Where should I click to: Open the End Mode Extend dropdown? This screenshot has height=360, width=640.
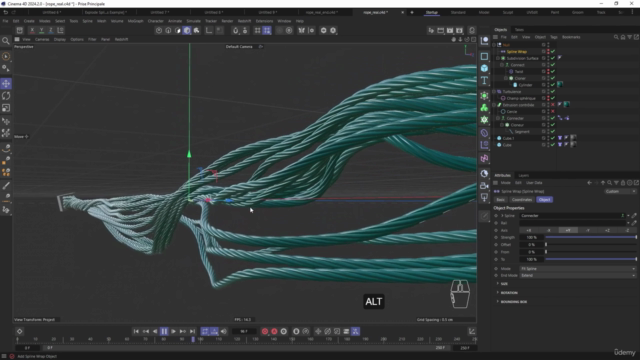click(578, 276)
